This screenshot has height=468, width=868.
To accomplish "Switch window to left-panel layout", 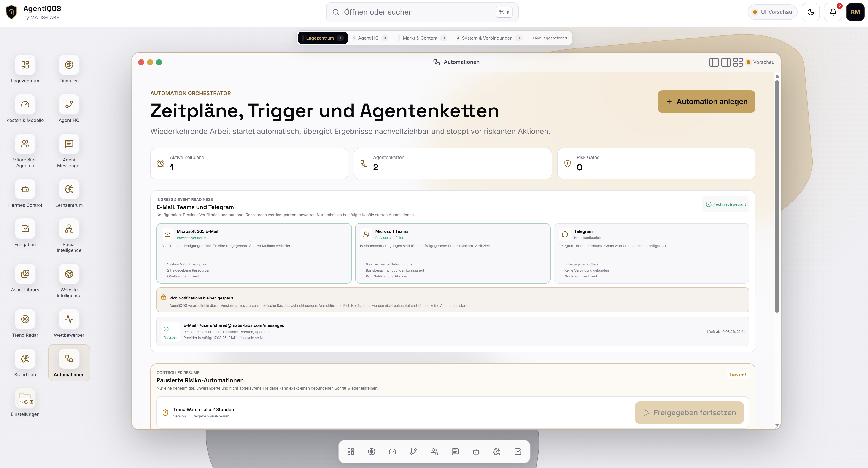I will (x=714, y=62).
